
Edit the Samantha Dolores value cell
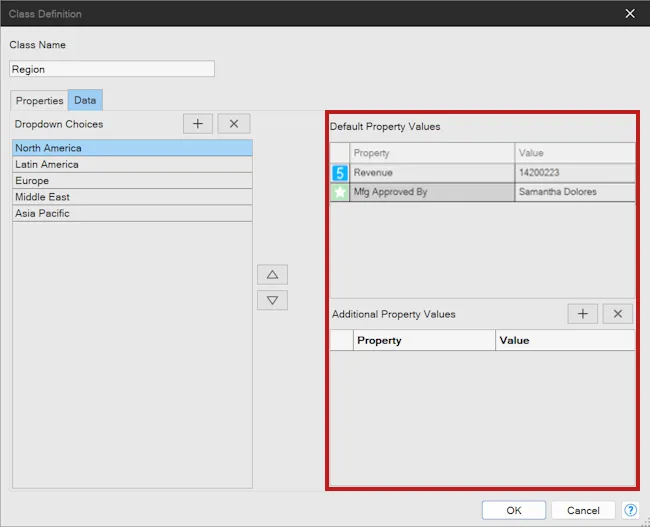[575, 192]
